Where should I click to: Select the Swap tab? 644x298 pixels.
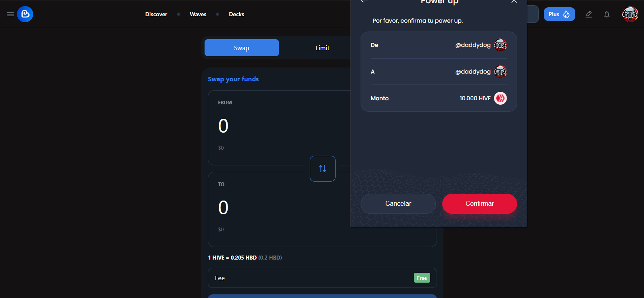(x=242, y=48)
